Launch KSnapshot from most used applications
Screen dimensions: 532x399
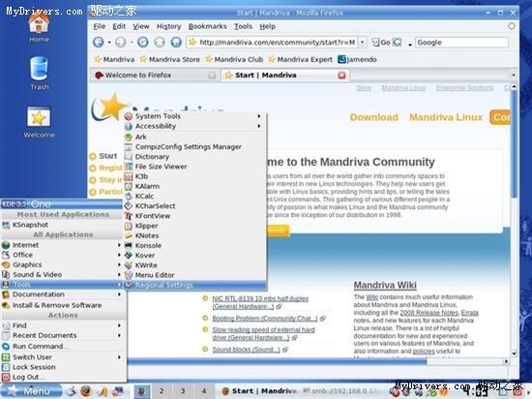62,225
